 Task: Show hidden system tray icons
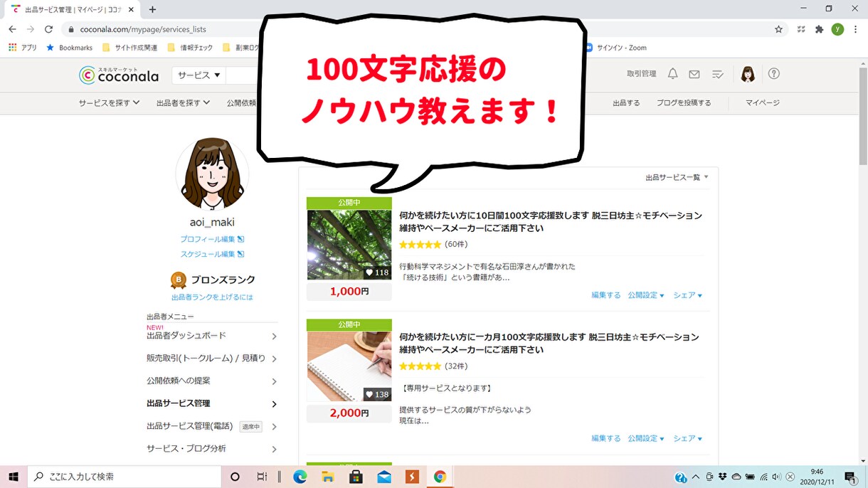[696, 477]
